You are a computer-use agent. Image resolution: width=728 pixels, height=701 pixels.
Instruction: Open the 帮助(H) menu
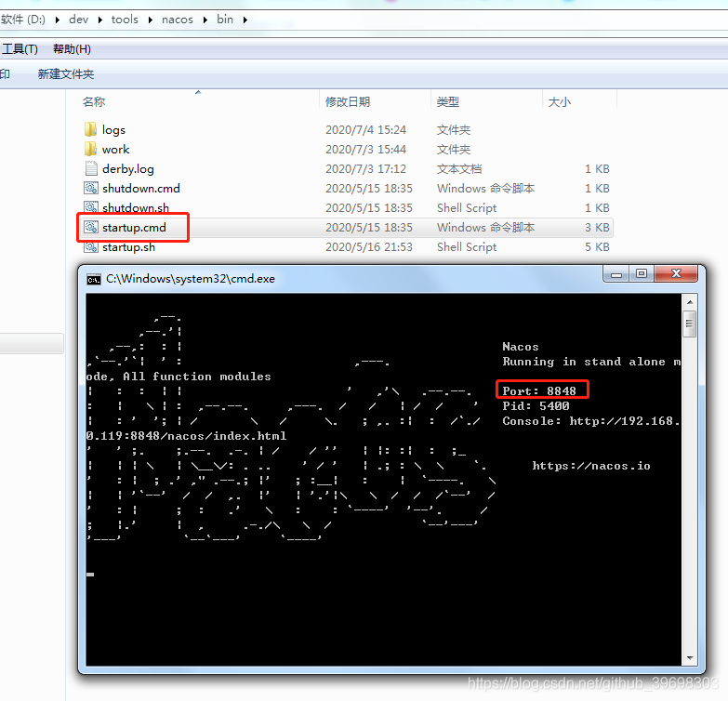pos(72,48)
